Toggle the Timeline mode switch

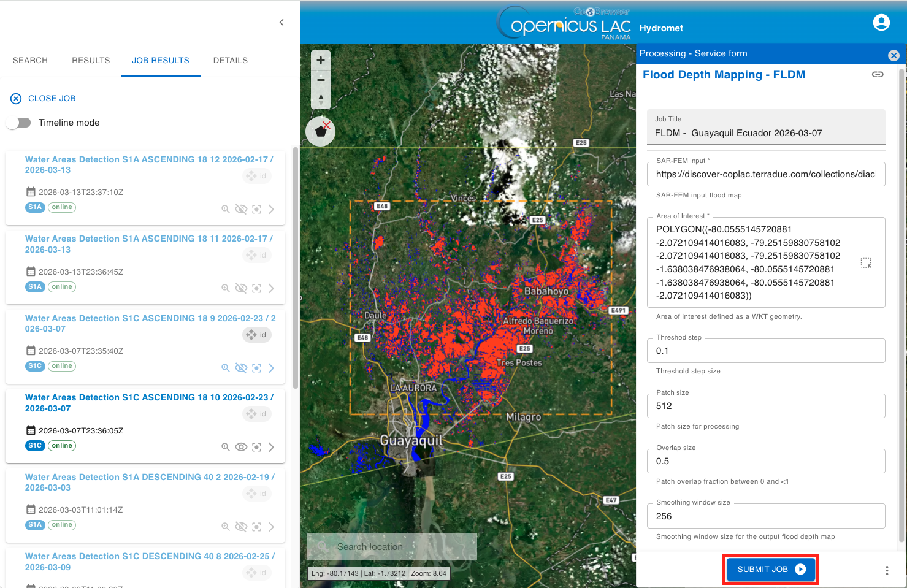click(x=19, y=123)
